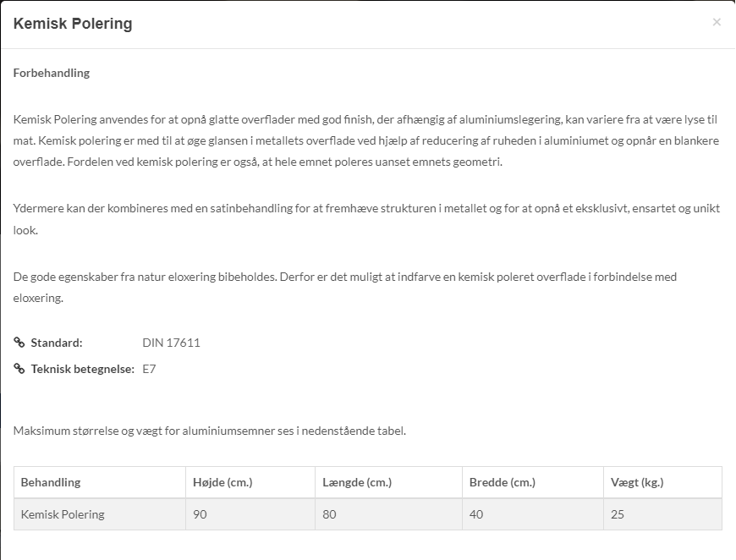
Task: Click the Højde (cm.) column header
Action: (222, 482)
